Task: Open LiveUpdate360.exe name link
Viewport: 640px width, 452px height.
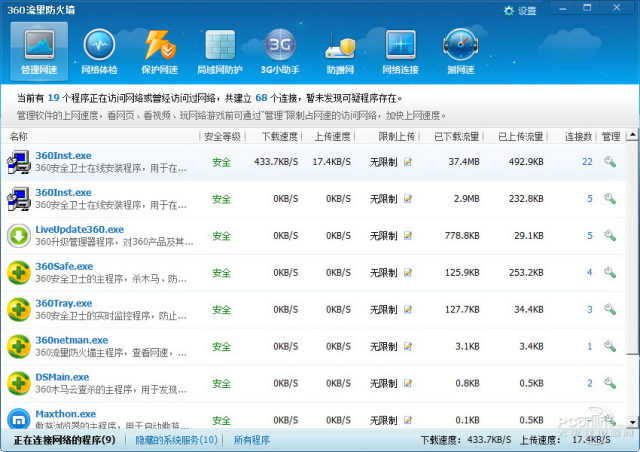Action: 80,229
